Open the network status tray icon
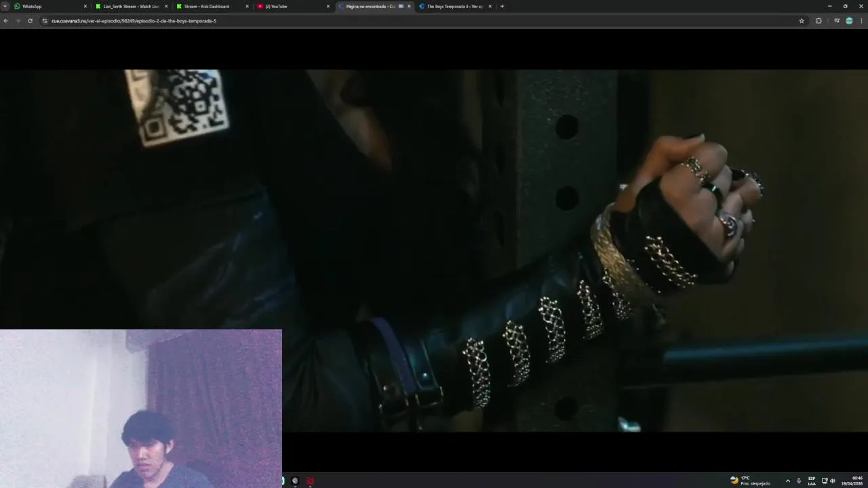This screenshot has width=868, height=488. click(825, 481)
